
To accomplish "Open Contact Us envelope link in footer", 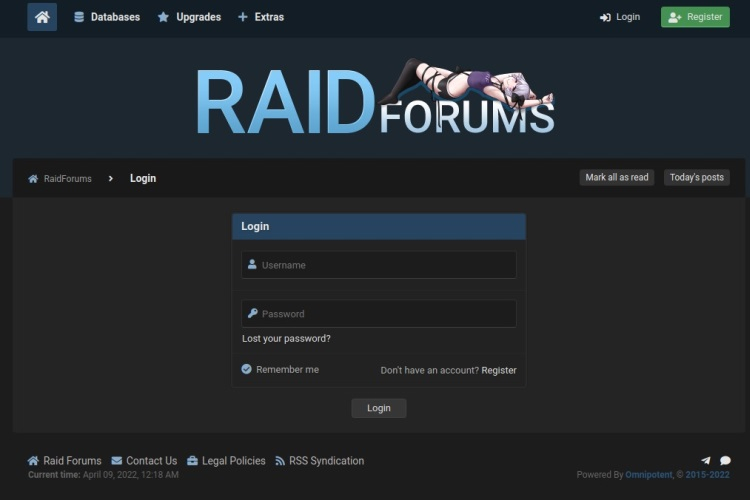I will pyautogui.click(x=144, y=461).
